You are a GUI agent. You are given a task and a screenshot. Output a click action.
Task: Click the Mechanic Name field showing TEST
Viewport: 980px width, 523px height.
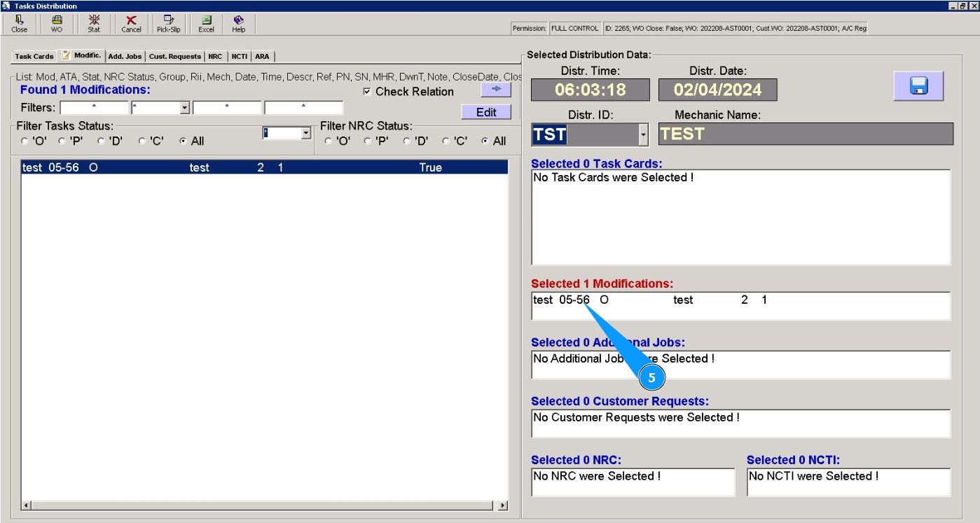coord(806,134)
